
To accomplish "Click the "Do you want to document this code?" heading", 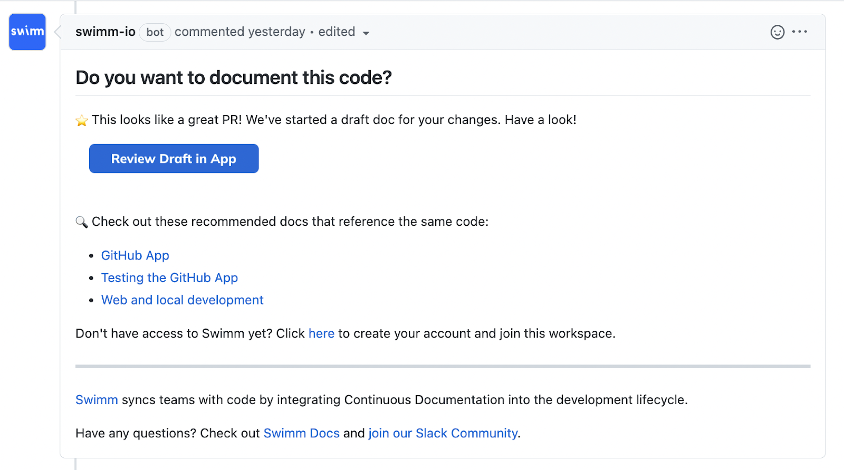I will pyautogui.click(x=234, y=78).
